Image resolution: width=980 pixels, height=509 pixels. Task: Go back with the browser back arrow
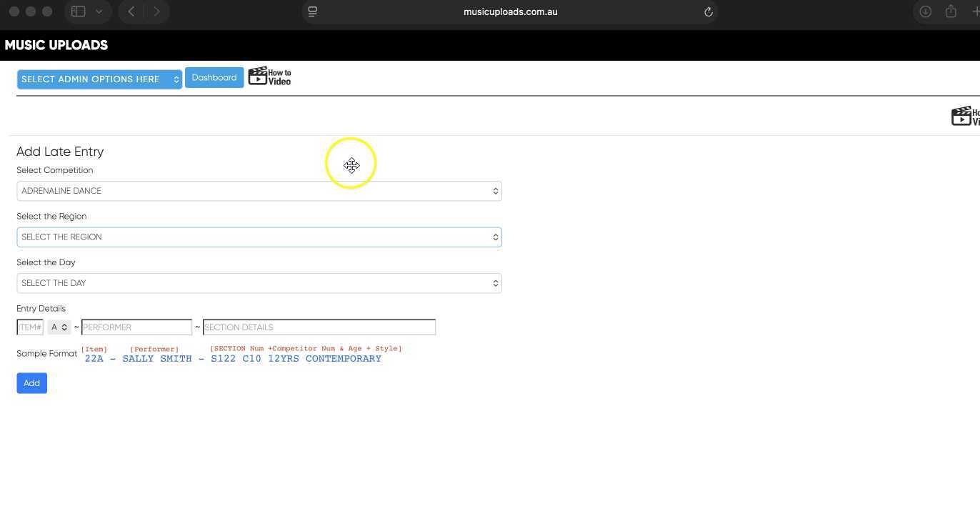click(131, 11)
